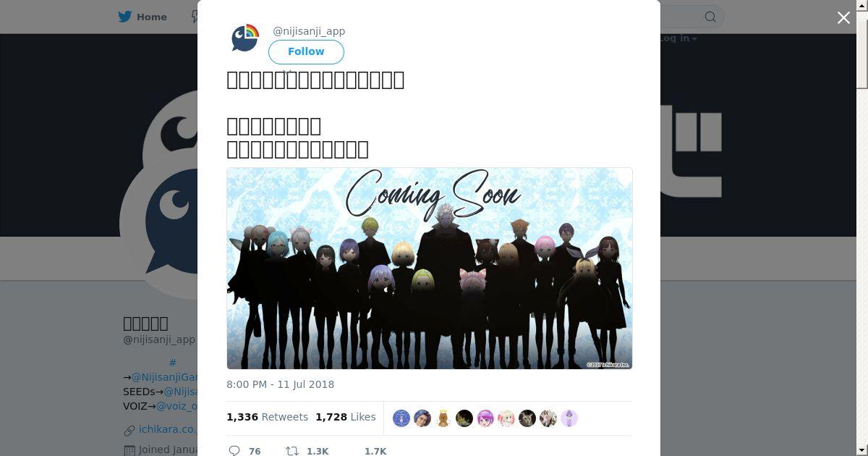Open the @nijisanji_app handle link in tweet

[309, 31]
